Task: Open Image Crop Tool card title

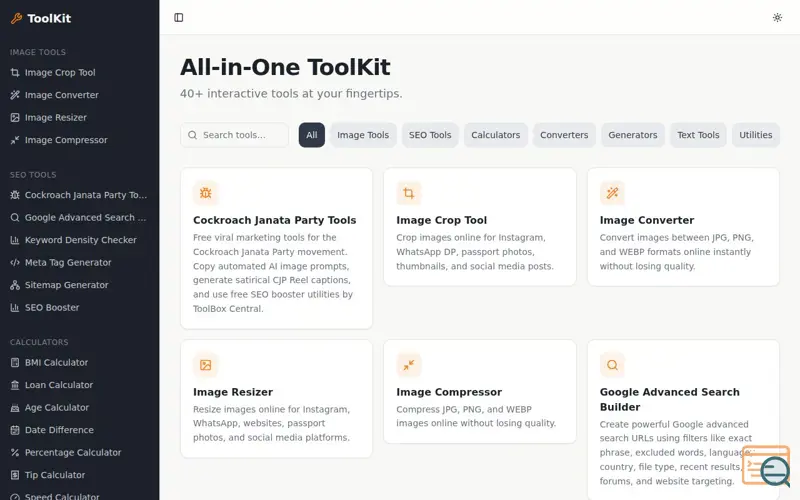Action: (x=441, y=220)
